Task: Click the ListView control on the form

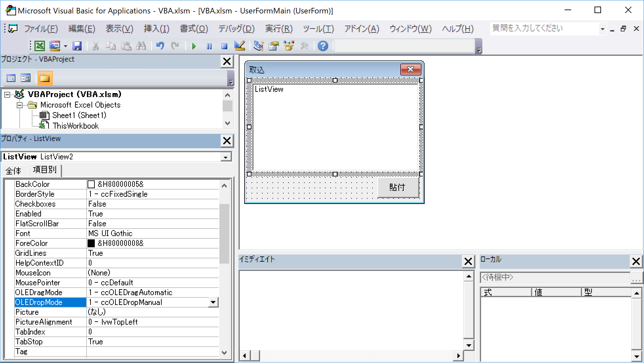Action: click(335, 127)
